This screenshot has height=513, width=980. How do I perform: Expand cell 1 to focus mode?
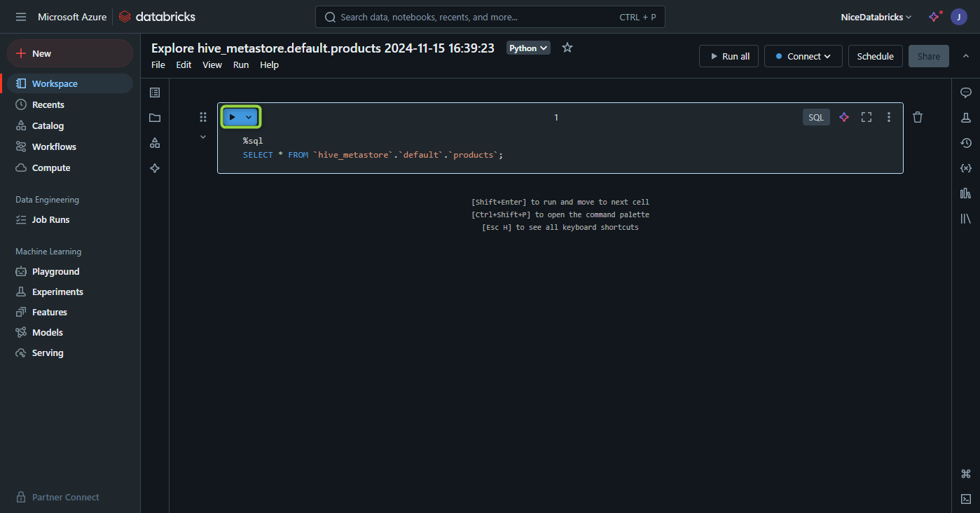pos(867,117)
